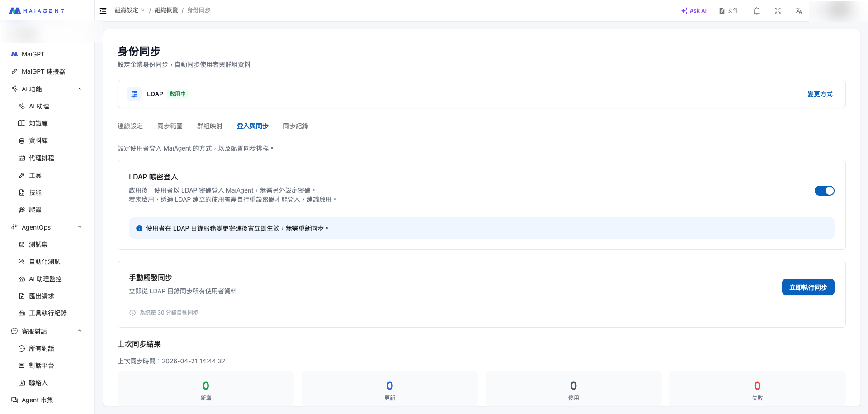Collapse the AgentOps section
The height and width of the screenshot is (414, 868).
(x=80, y=227)
